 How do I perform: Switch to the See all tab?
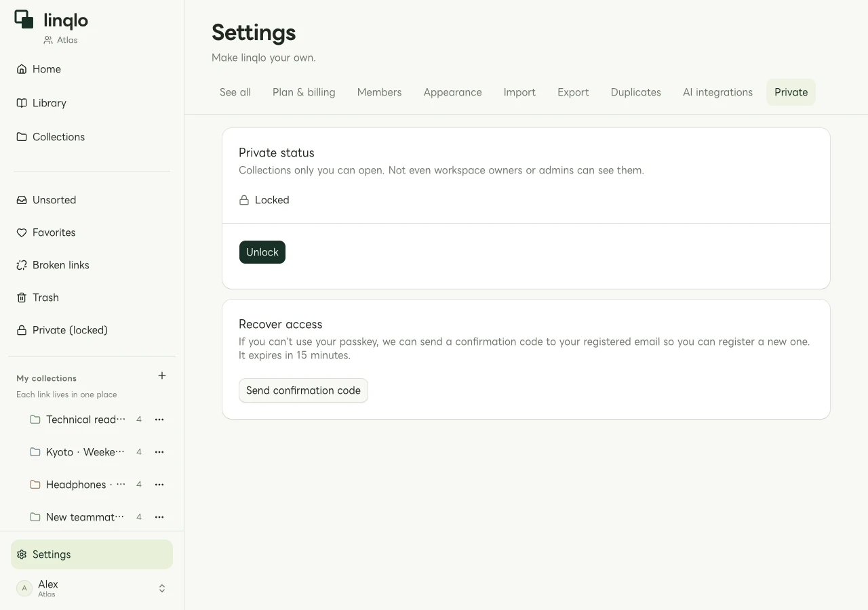(x=235, y=92)
